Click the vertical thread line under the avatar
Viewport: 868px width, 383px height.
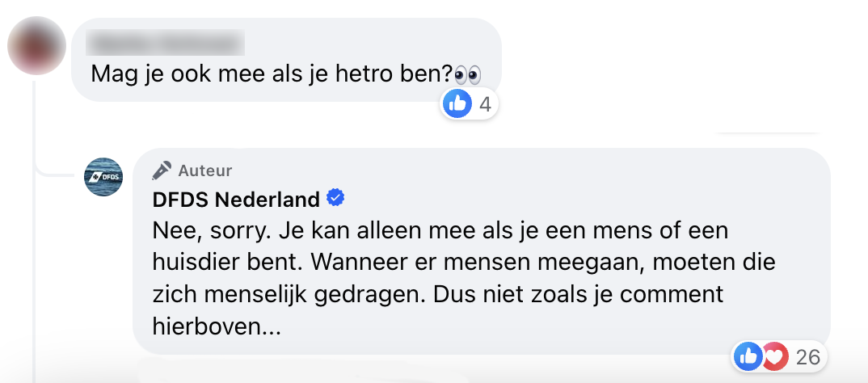(x=34, y=242)
